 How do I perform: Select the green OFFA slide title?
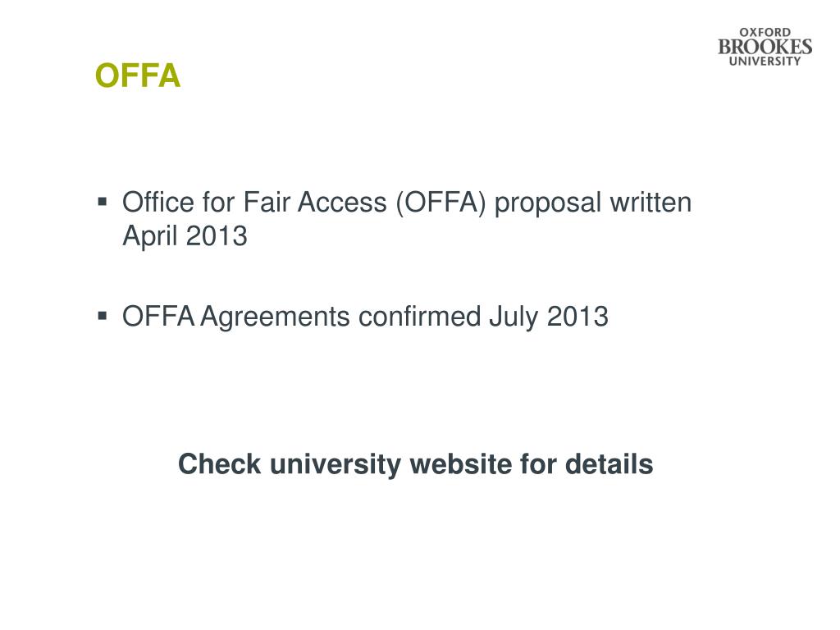pyautogui.click(x=138, y=75)
